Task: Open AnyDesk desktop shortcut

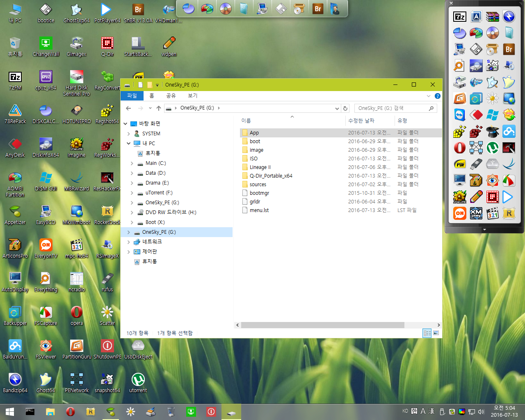Action: 15,148
